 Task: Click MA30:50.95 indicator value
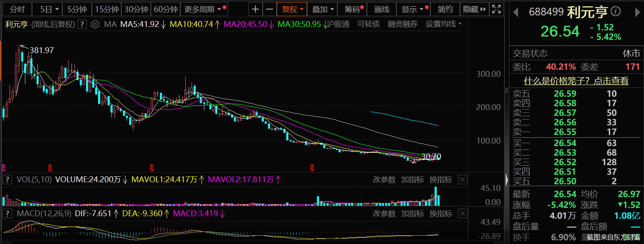coord(299,24)
